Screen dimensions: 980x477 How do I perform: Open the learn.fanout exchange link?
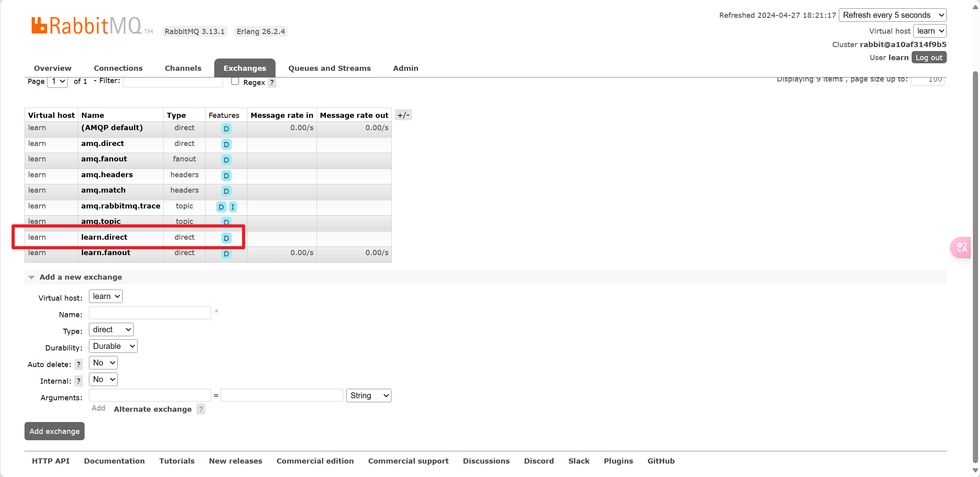(x=106, y=253)
